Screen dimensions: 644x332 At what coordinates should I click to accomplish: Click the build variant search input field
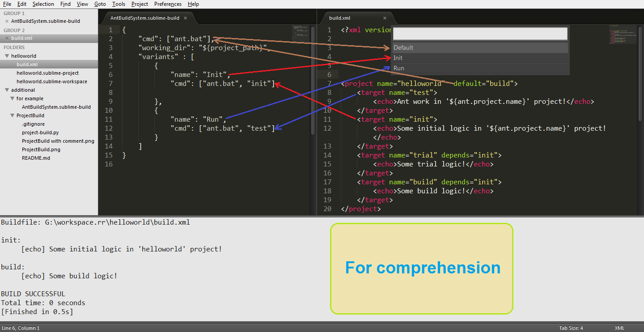click(480, 34)
